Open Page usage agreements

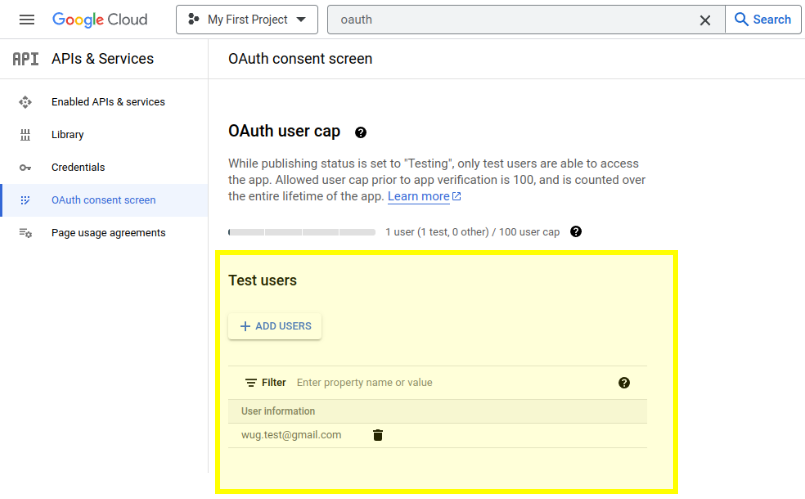108,233
